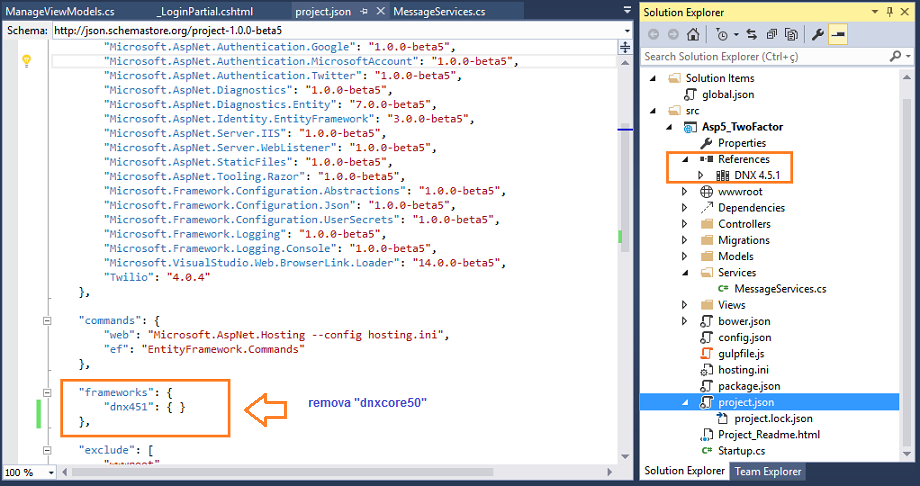Viewport: 920px width, 486px height.
Task: Click the project.lock.json file icon
Action: (723, 418)
